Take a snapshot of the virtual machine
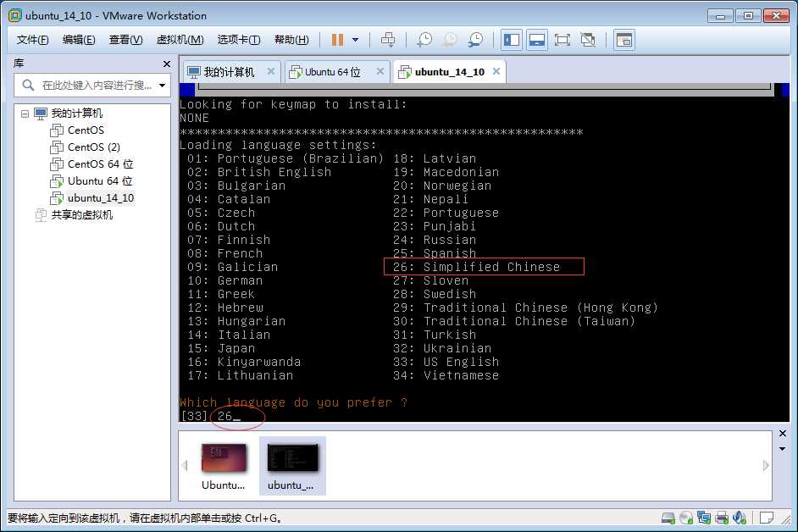The width and height of the screenshot is (798, 532). [x=424, y=40]
